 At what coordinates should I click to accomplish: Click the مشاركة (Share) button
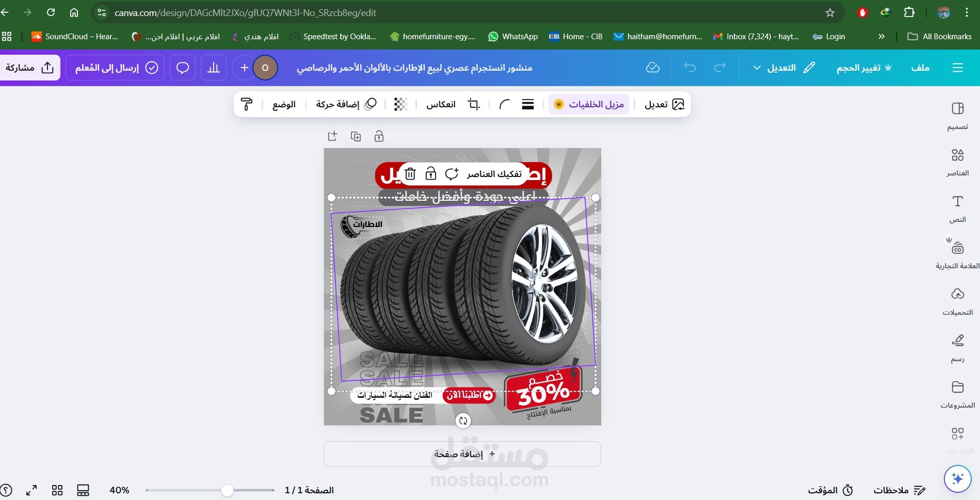click(x=30, y=68)
